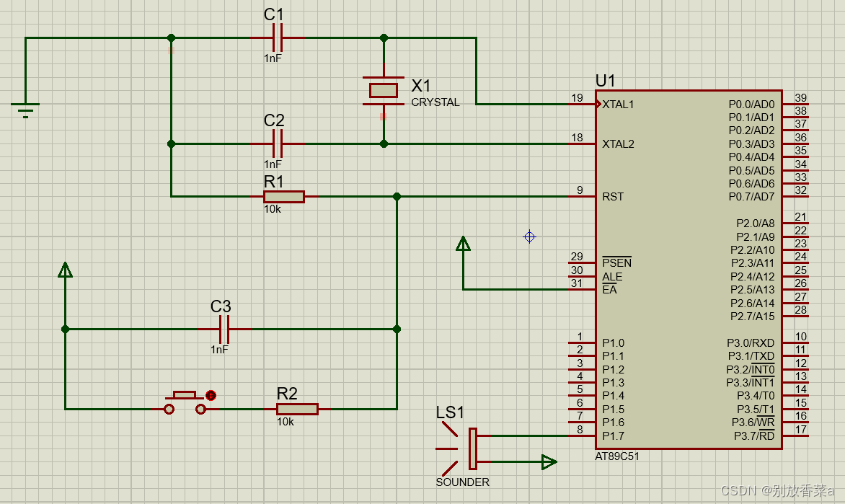The image size is (845, 504).
Task: Click the P1.0 pin label
Action: coord(613,342)
